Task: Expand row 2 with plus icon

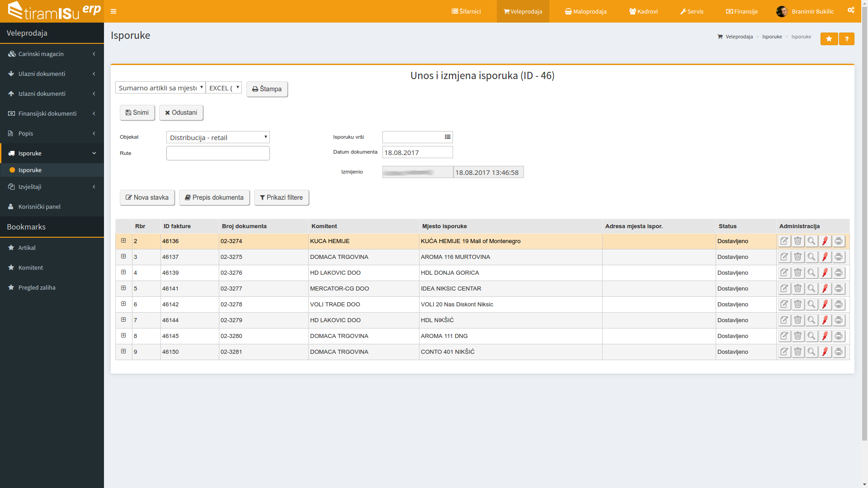Action: 123,241
